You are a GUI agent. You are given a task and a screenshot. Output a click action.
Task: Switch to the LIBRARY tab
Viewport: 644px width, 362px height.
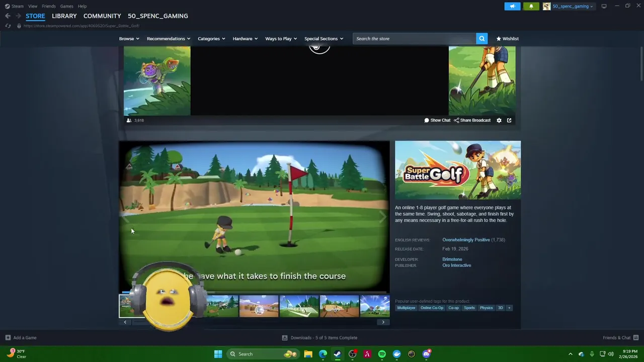(x=64, y=16)
